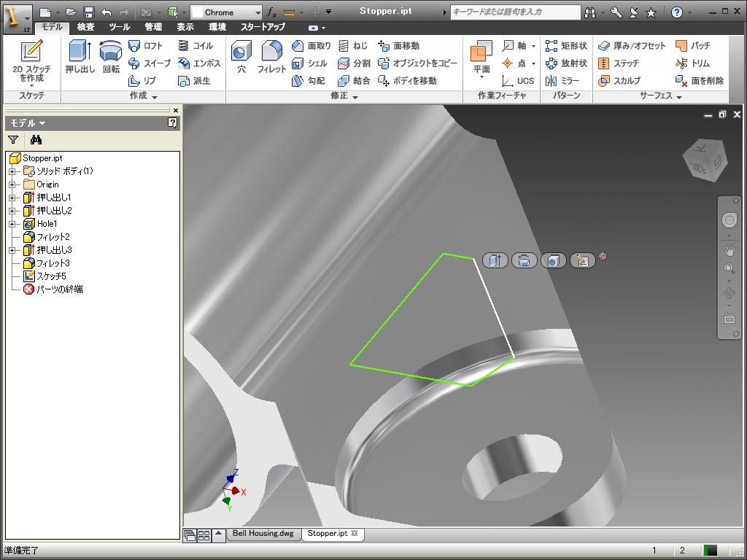
Task: Expand the 押し出し1 tree node
Action: click(x=12, y=198)
